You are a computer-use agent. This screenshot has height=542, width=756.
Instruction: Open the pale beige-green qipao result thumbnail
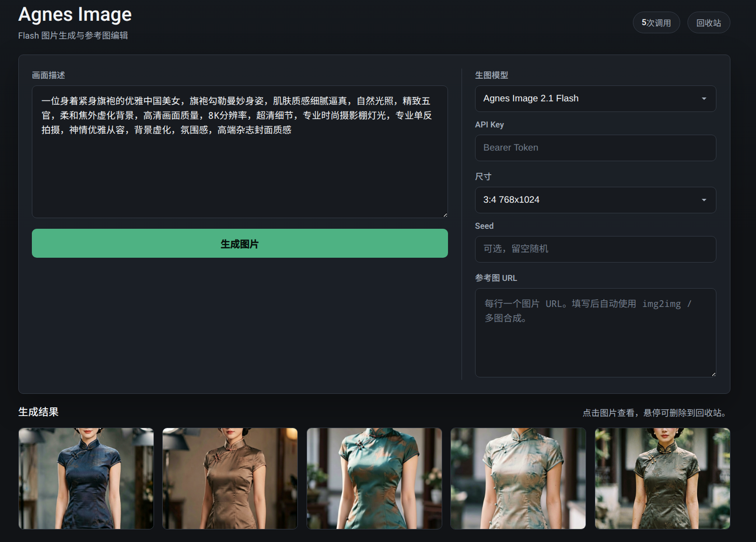tap(518, 478)
